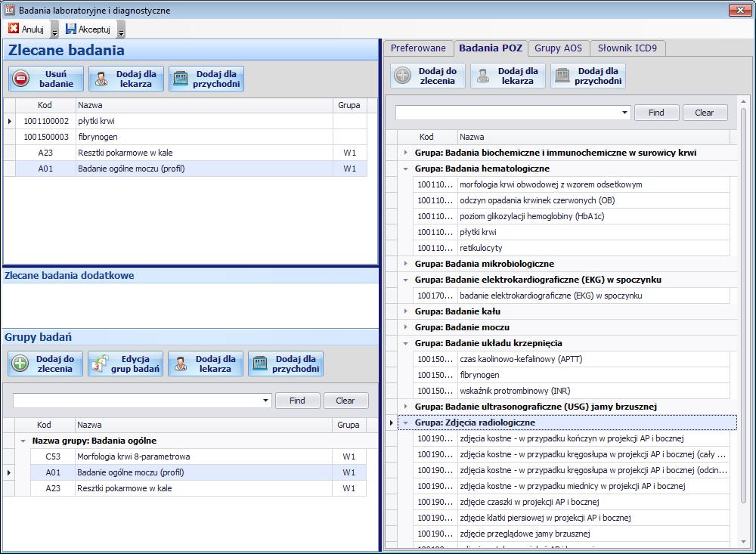Image resolution: width=756 pixels, height=554 pixels.
Task: Click the green plus icon in Grupy badań
Action: (x=20, y=364)
